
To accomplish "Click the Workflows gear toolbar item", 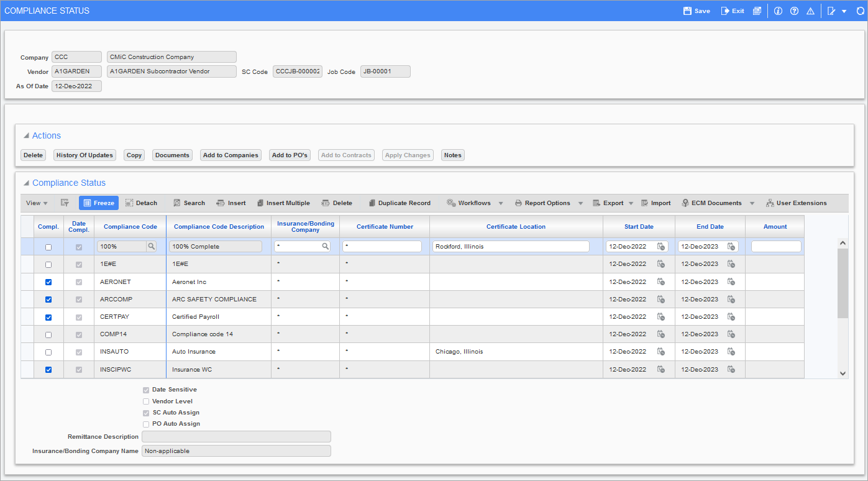I will (469, 203).
